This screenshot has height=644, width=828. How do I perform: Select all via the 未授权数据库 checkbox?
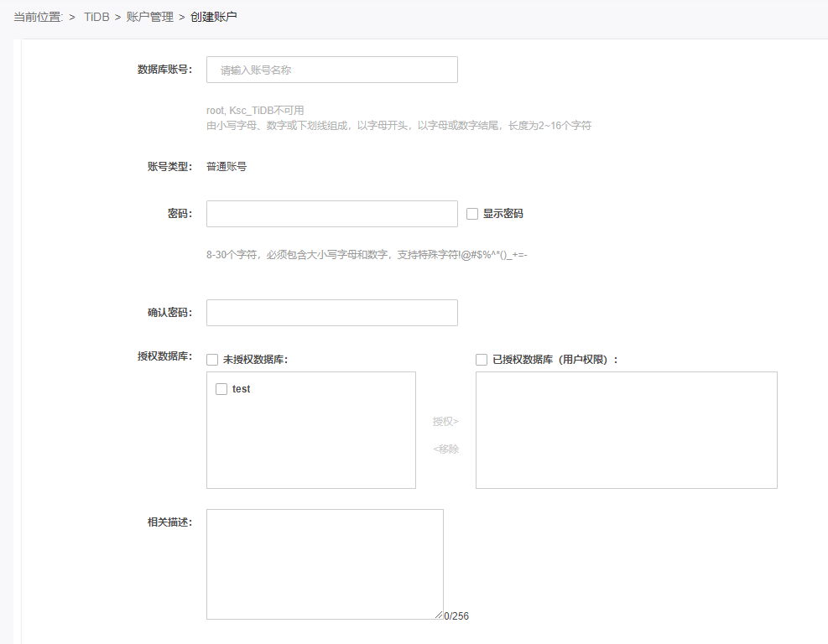[x=212, y=360]
